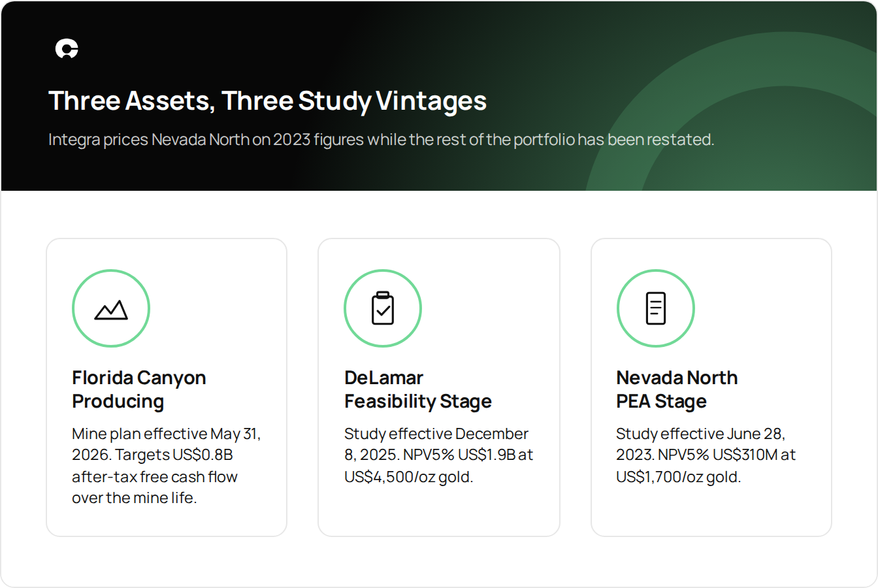Viewport: 878px width, 588px height.
Task: Select the Florida Canyon mine plan description
Action: (167, 466)
